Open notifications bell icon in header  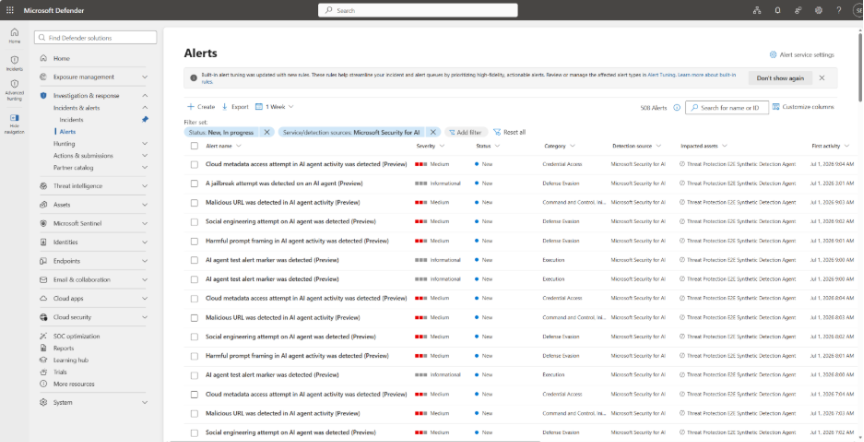click(x=777, y=10)
